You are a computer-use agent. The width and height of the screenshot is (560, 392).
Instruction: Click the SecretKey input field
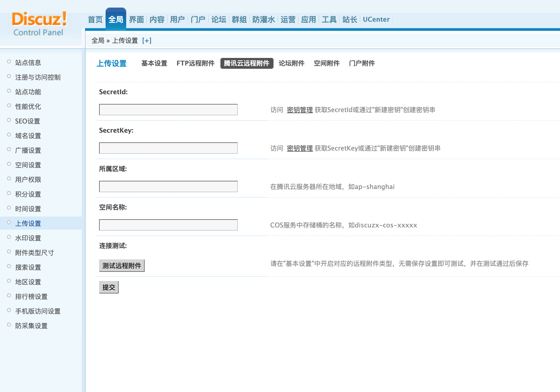point(168,148)
